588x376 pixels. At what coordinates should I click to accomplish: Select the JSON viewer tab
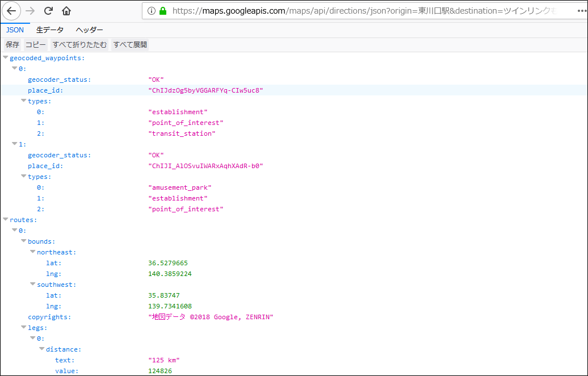[15, 30]
